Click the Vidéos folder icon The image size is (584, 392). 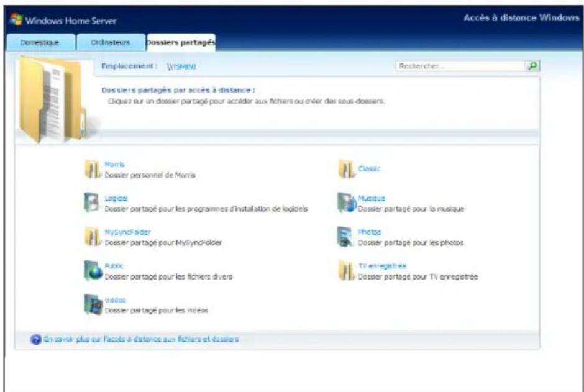[x=93, y=304]
